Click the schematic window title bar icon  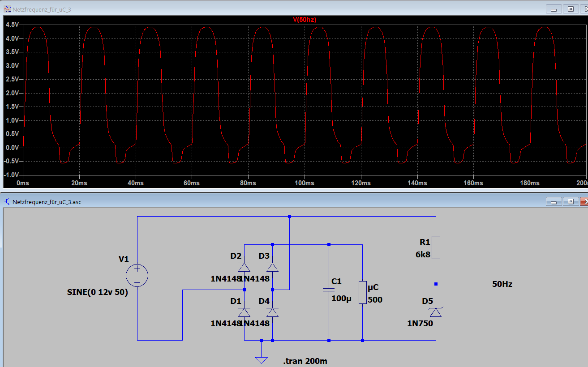pos(7,202)
